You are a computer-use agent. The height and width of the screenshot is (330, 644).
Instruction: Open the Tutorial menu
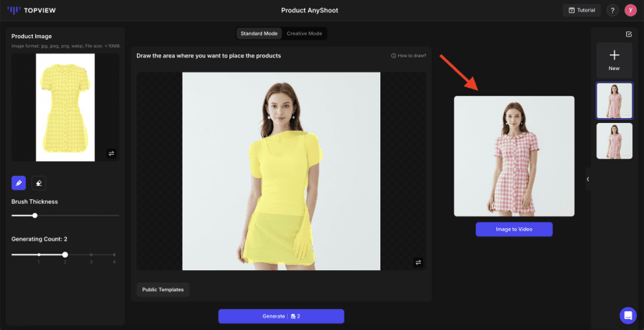point(582,10)
